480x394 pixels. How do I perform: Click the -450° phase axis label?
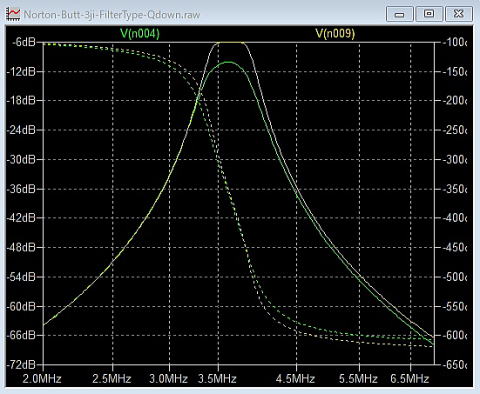coord(455,247)
